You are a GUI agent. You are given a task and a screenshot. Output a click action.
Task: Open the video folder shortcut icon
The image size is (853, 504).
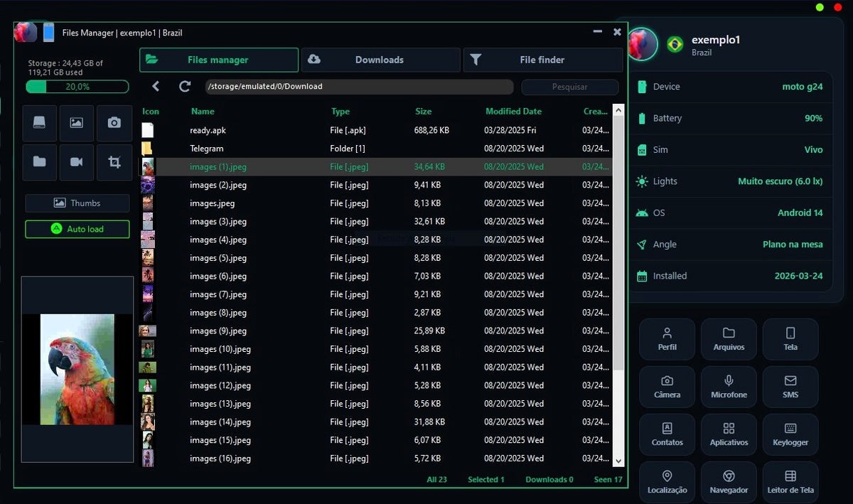click(x=77, y=161)
